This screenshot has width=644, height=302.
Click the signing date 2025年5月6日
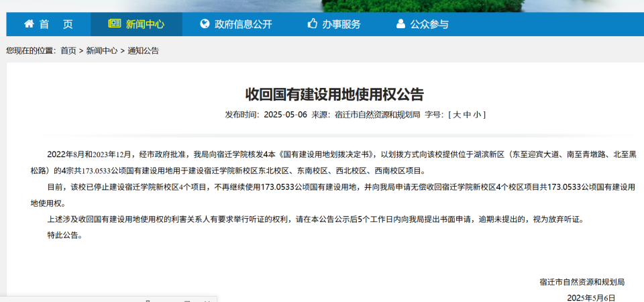click(x=591, y=298)
